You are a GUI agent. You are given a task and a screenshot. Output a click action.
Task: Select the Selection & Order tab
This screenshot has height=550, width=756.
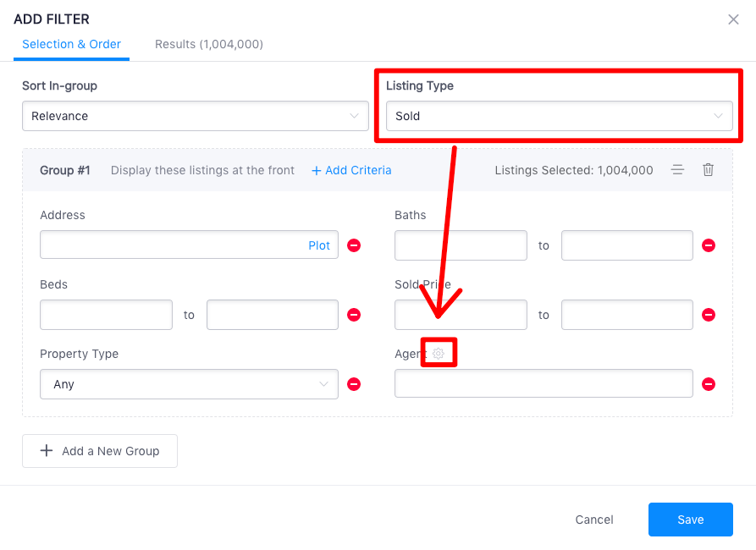[x=71, y=44]
